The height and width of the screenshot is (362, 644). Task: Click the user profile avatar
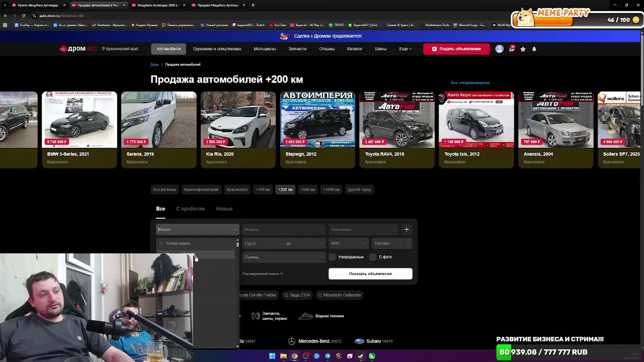pyautogui.click(x=499, y=49)
